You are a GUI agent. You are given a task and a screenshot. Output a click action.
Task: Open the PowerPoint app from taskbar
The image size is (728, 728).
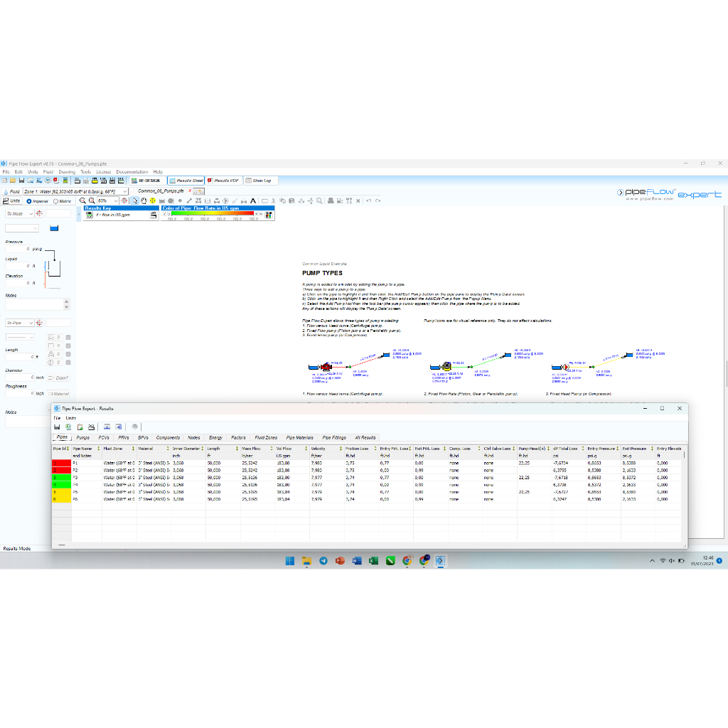340,561
